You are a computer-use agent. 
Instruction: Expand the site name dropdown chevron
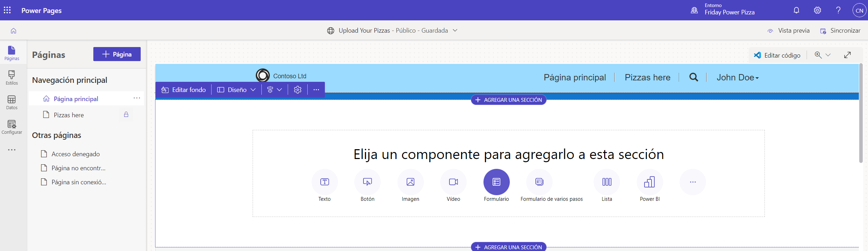click(x=455, y=30)
